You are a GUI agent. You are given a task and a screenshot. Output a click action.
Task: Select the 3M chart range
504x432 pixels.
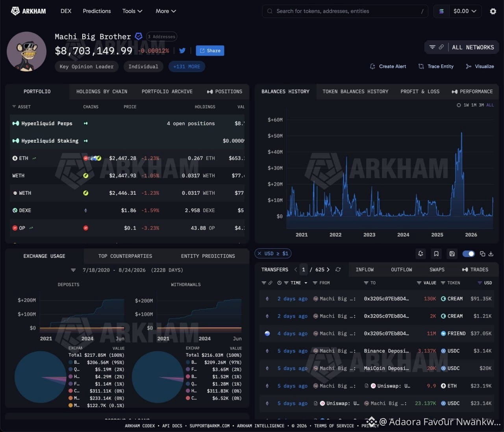481,105
